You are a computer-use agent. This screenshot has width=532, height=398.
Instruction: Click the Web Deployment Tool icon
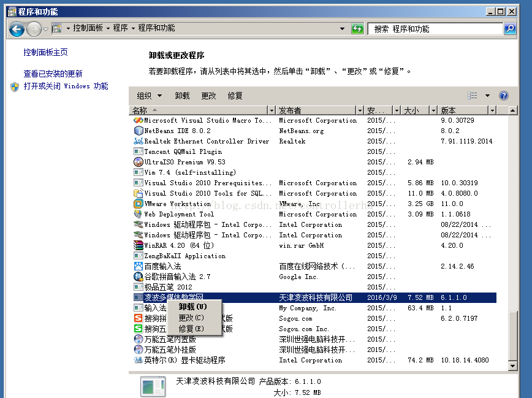139,214
